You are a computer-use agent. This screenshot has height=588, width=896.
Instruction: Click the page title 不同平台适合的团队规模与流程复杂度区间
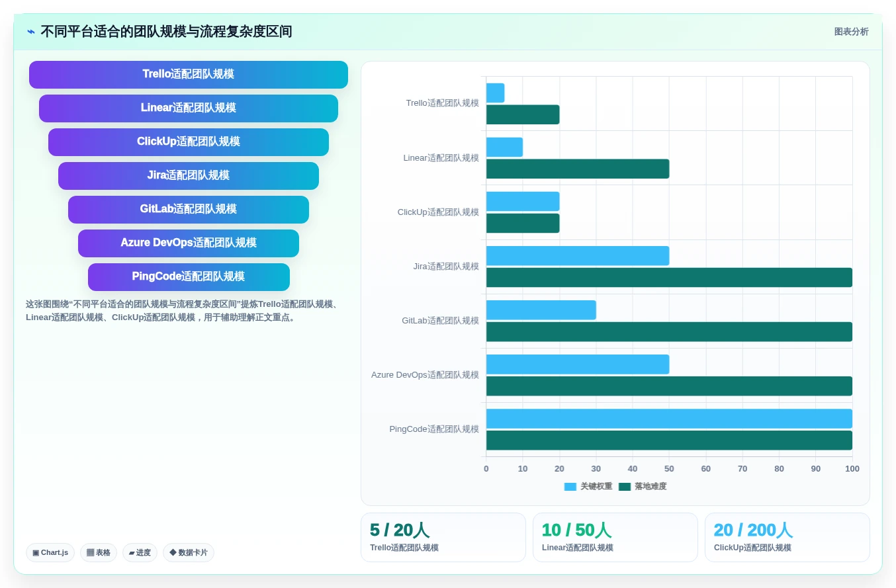[x=166, y=32]
